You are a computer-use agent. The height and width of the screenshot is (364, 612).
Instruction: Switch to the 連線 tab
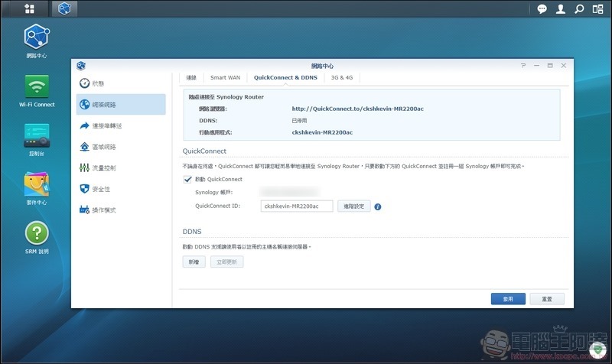[x=191, y=78]
